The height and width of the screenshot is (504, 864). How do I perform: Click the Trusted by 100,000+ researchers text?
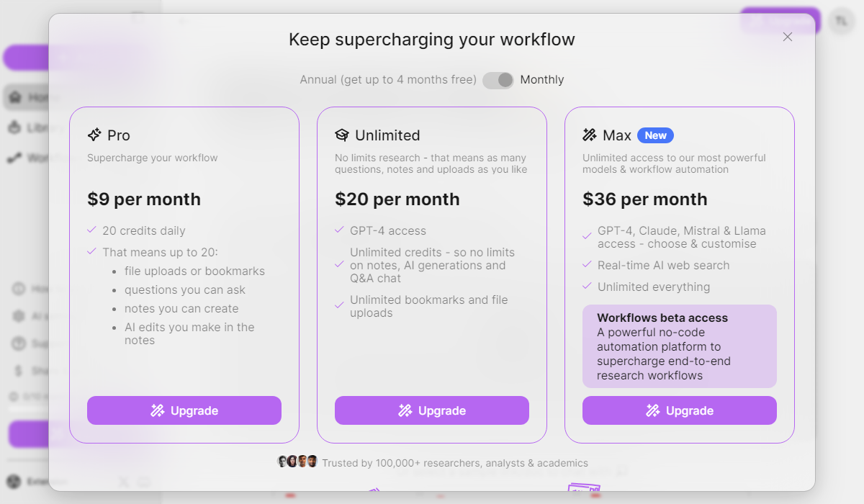click(x=455, y=463)
